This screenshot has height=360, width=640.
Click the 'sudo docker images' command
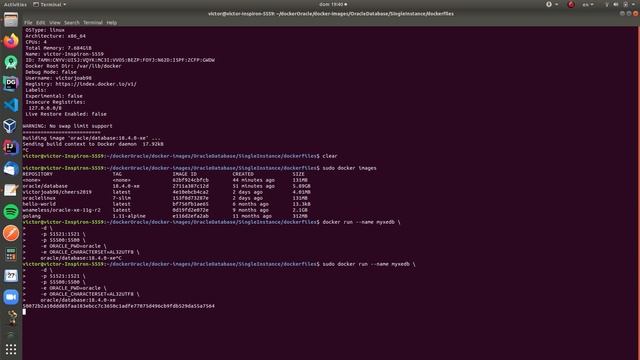point(350,168)
